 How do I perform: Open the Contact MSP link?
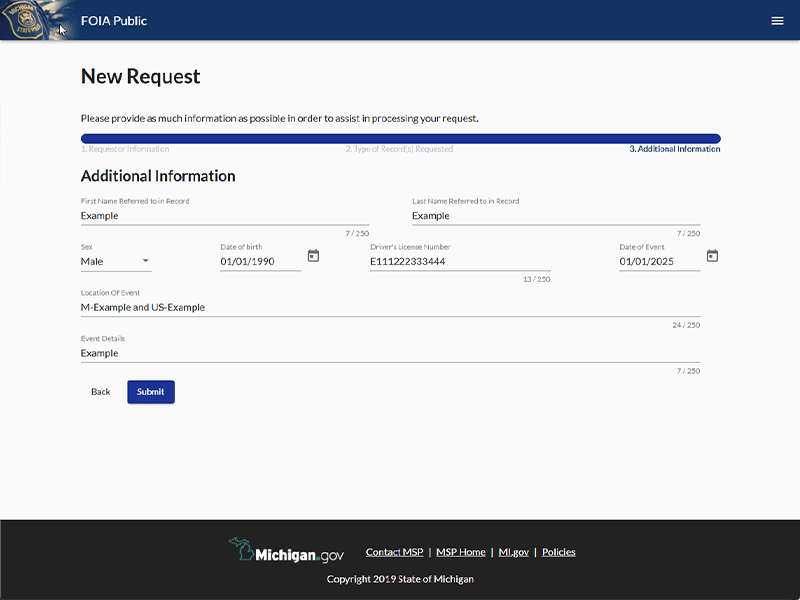coord(394,552)
